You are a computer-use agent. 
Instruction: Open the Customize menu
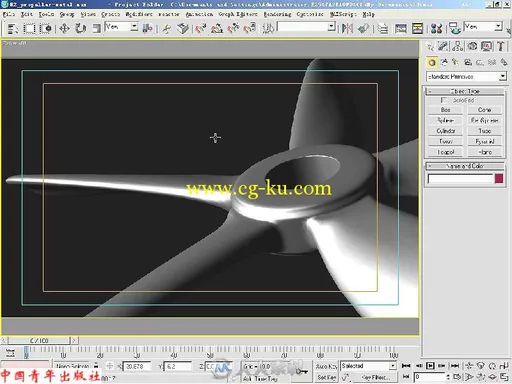coord(310,14)
